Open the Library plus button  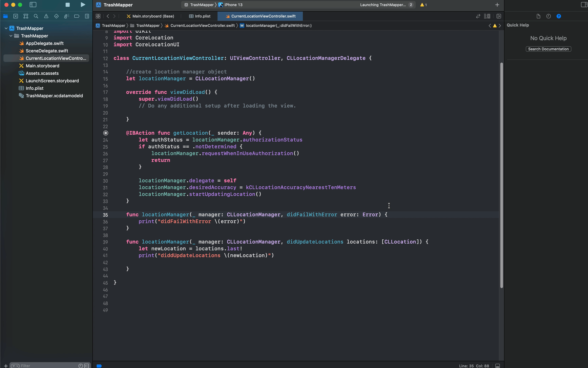(497, 5)
